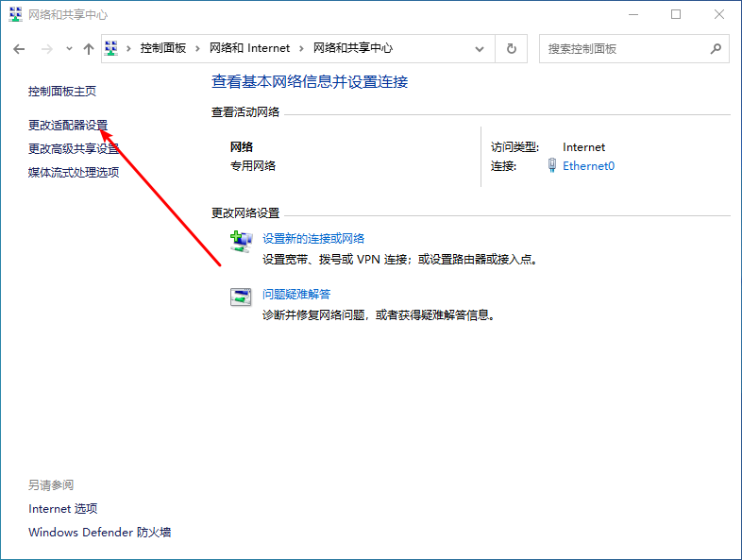Open 更改适配器设置 link
The height and width of the screenshot is (560, 742).
tap(68, 125)
